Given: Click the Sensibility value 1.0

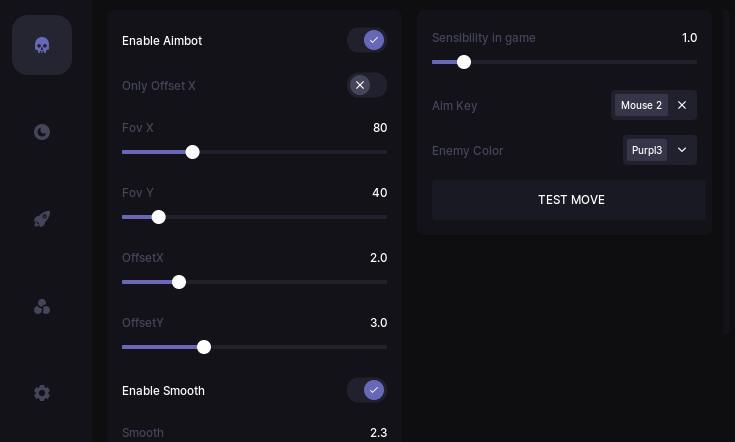Looking at the screenshot, I should pos(689,38).
